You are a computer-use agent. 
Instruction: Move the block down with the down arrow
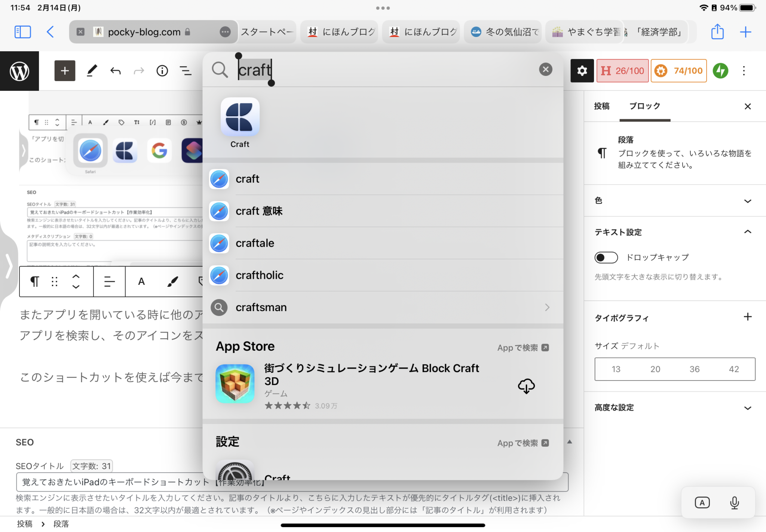(x=76, y=287)
